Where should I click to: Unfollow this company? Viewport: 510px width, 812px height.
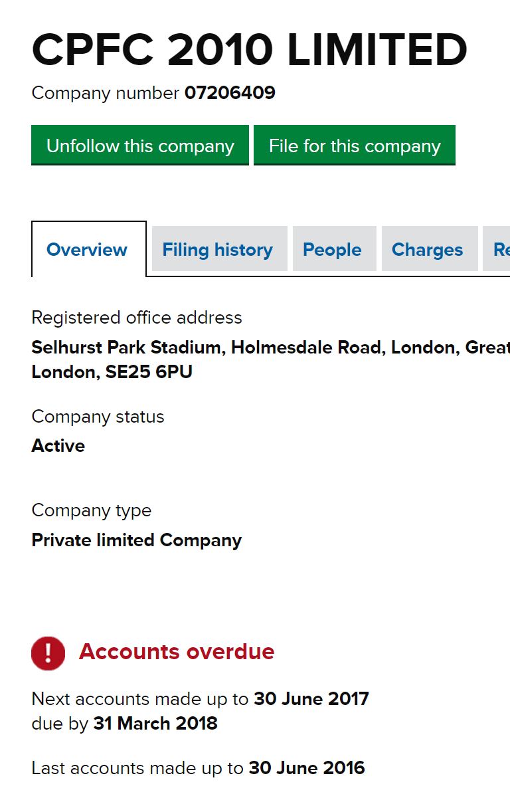pos(140,146)
